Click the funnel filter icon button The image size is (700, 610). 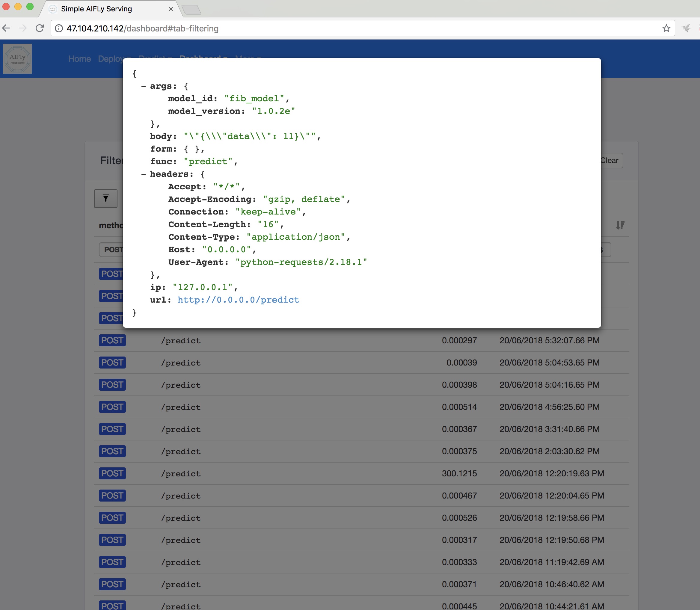[105, 198]
